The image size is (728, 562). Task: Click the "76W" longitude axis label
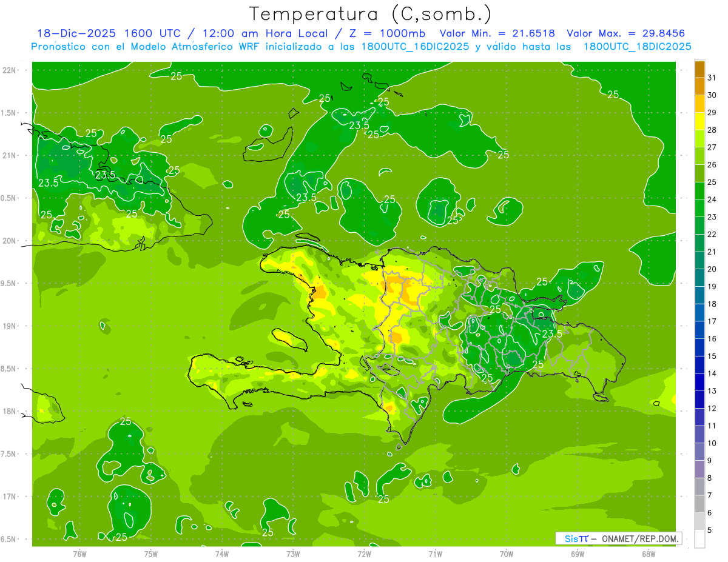79,554
